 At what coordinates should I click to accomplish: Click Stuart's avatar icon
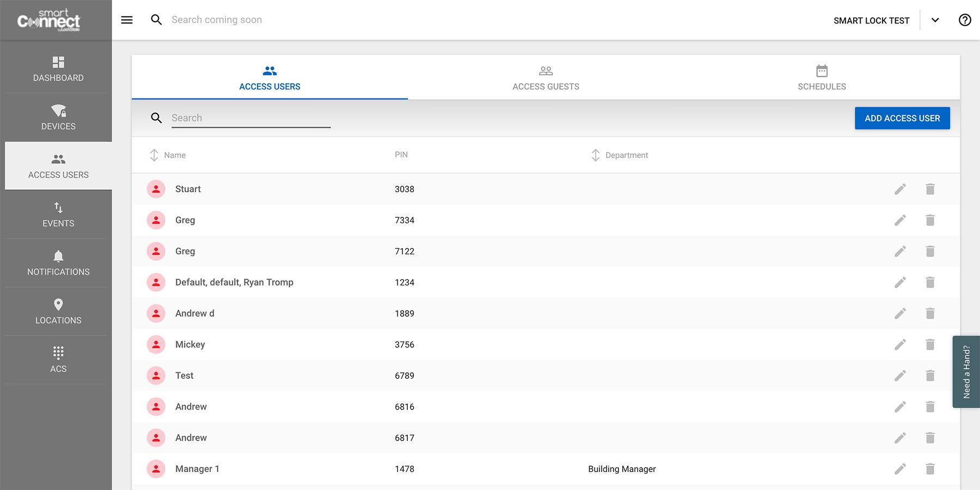[156, 189]
